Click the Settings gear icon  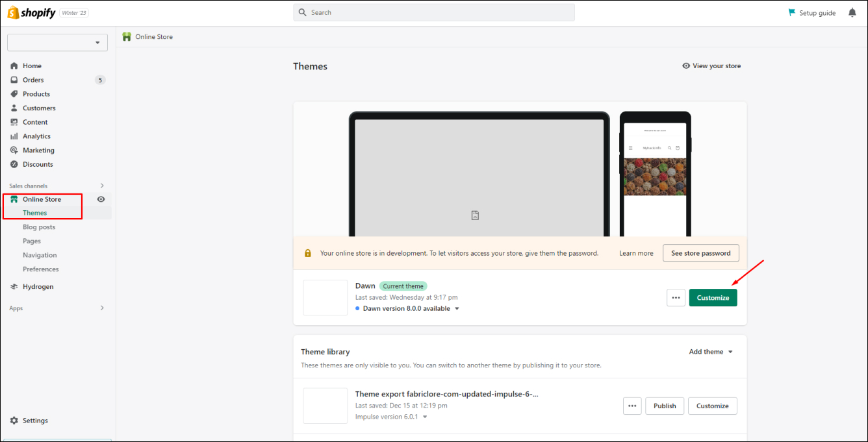(14, 421)
